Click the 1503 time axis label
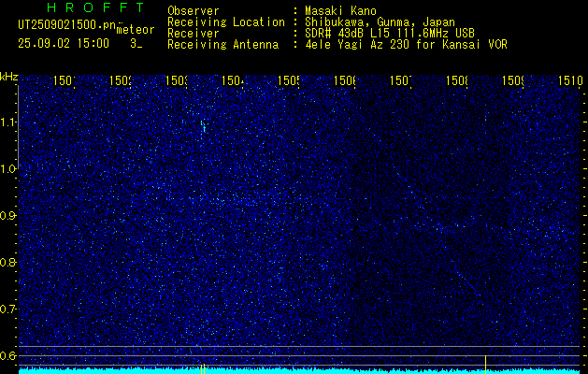The width and height of the screenshot is (588, 374). tap(177, 80)
